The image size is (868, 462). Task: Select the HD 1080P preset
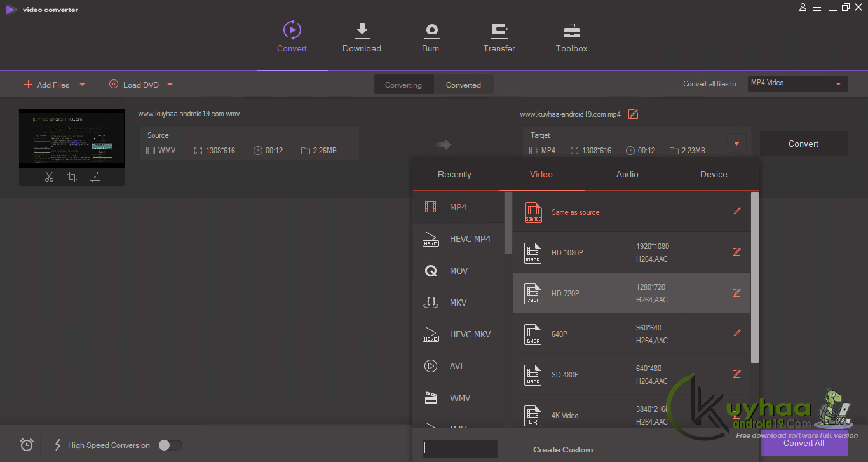632,253
